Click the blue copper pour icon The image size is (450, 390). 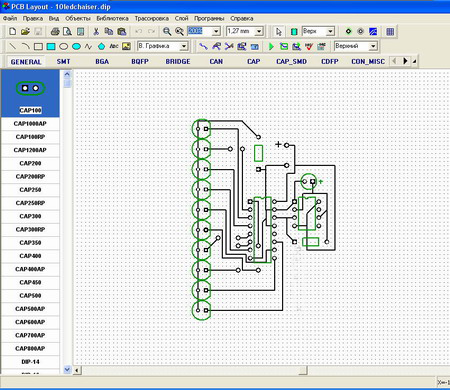[373, 32]
